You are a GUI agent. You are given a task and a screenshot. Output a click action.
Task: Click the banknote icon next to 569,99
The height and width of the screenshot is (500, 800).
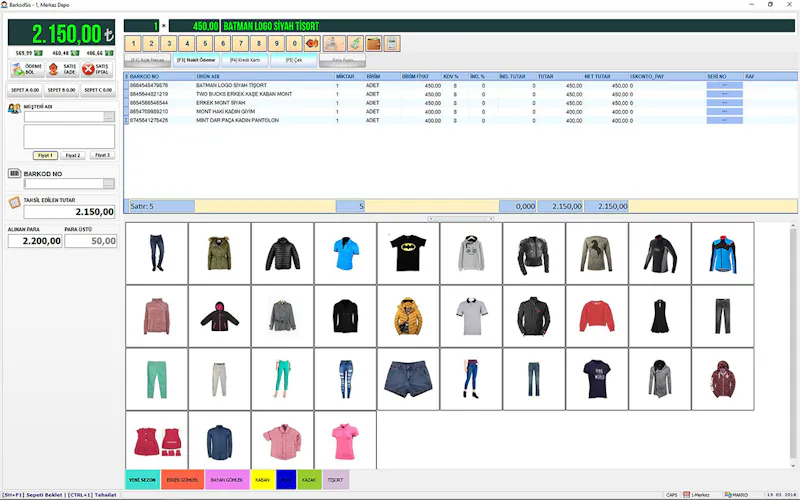pos(38,53)
